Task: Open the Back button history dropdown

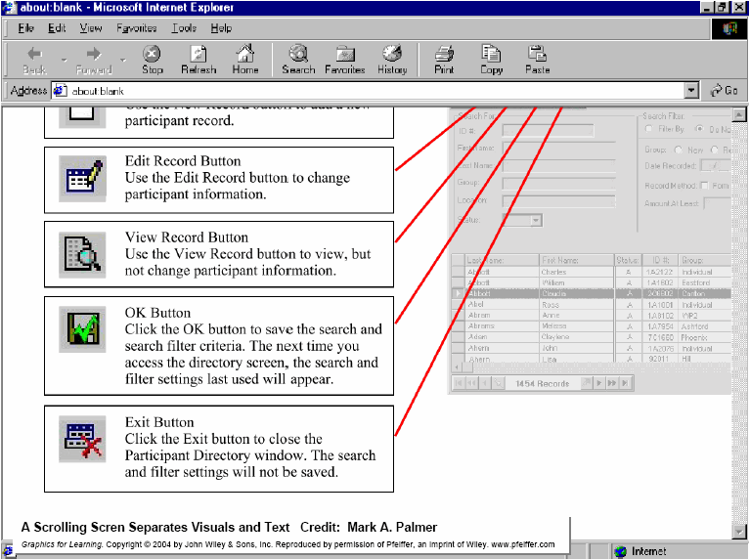Action: coord(64,60)
